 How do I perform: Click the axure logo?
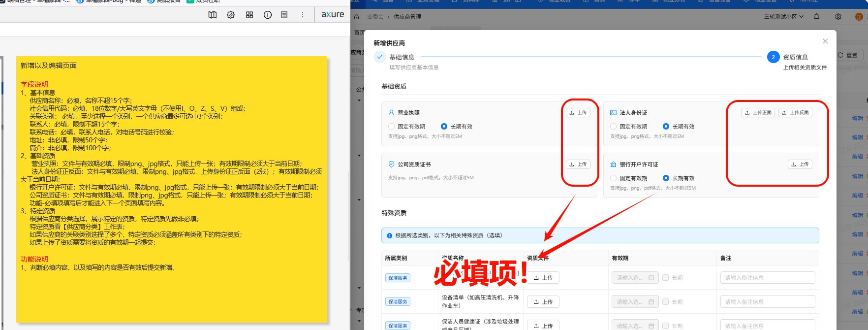(333, 15)
